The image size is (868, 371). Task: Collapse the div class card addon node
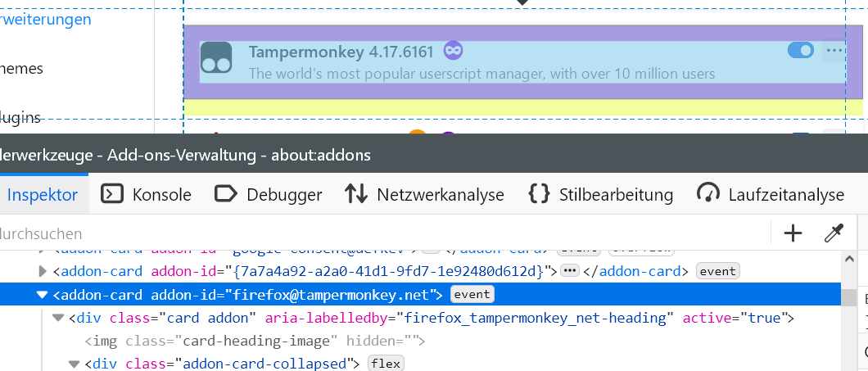pos(57,318)
